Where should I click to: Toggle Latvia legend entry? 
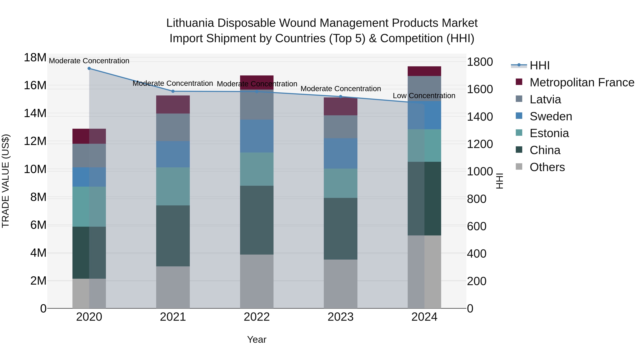pos(538,99)
